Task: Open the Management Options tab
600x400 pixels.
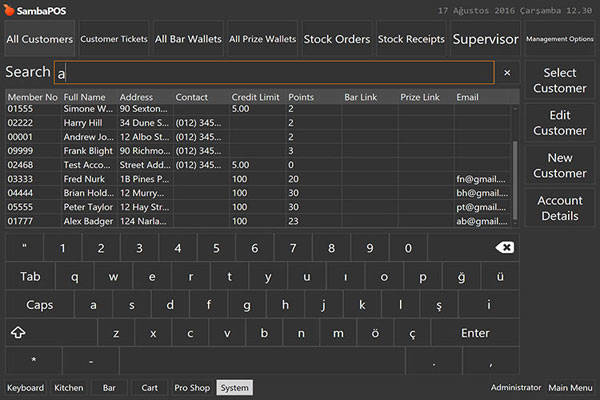Action: [x=559, y=40]
